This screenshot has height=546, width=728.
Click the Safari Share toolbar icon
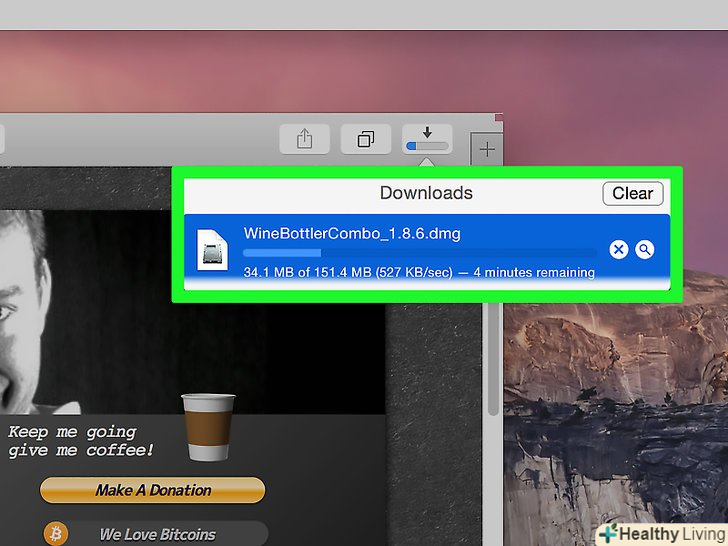[305, 139]
